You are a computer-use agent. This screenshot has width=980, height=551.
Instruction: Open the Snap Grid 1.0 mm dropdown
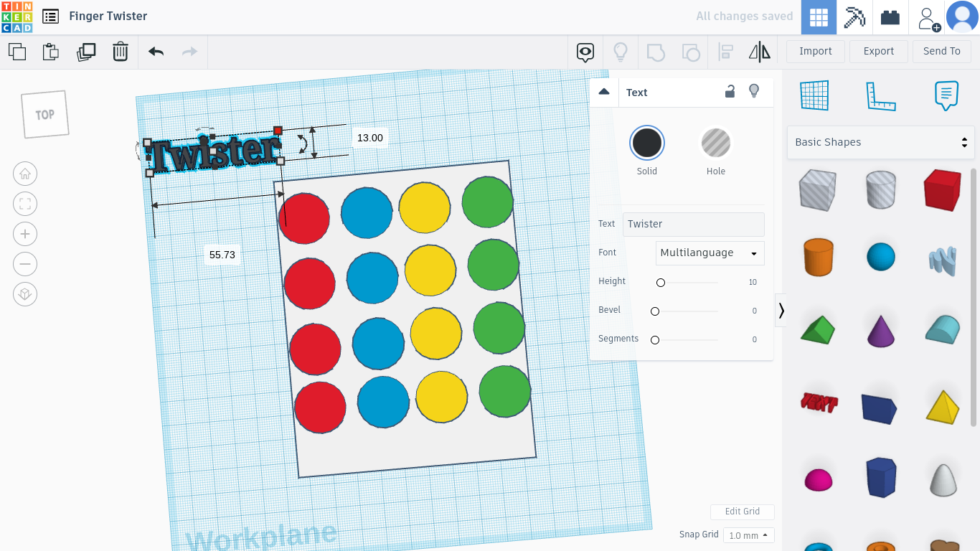click(748, 535)
